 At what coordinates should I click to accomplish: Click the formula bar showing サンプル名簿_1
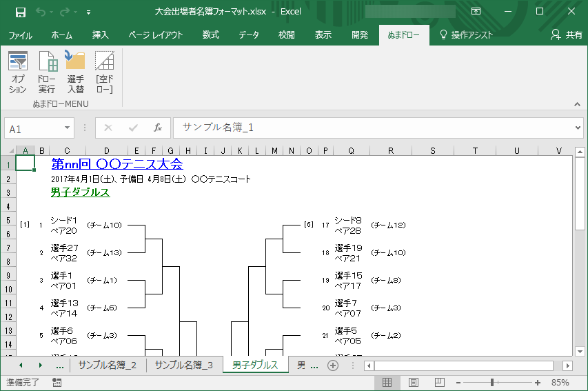pyautogui.click(x=373, y=128)
